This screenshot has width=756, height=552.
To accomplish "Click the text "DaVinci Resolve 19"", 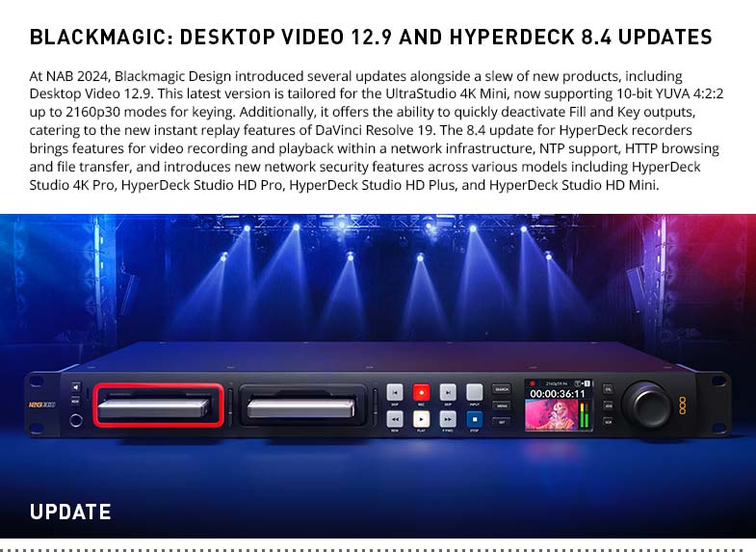I will point(374,130).
